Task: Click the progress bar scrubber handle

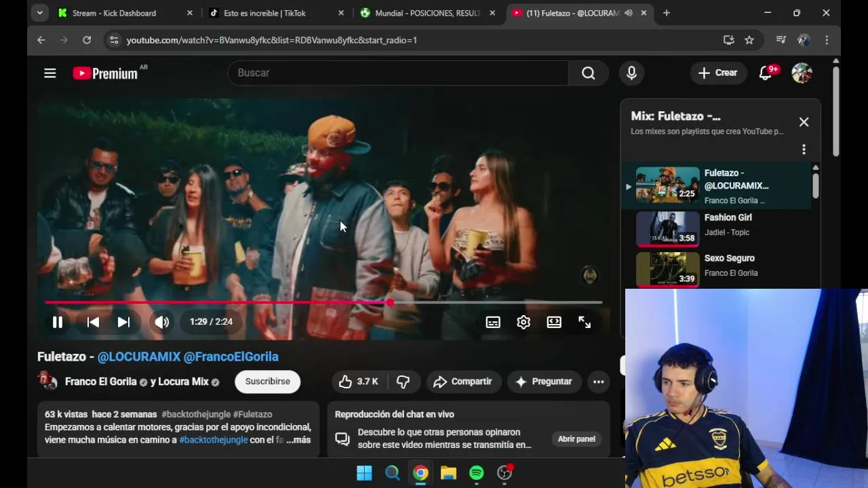Action: point(390,302)
